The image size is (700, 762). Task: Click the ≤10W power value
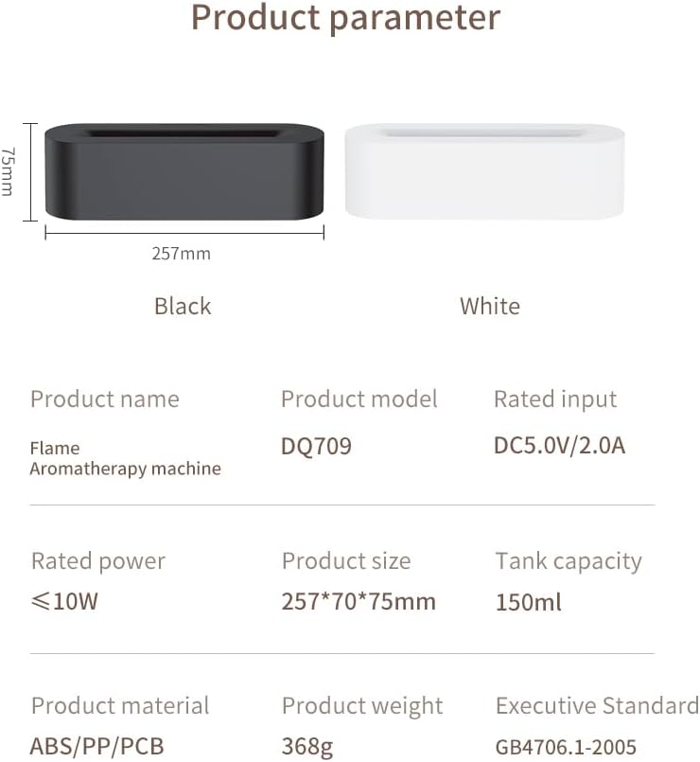pyautogui.click(x=64, y=602)
